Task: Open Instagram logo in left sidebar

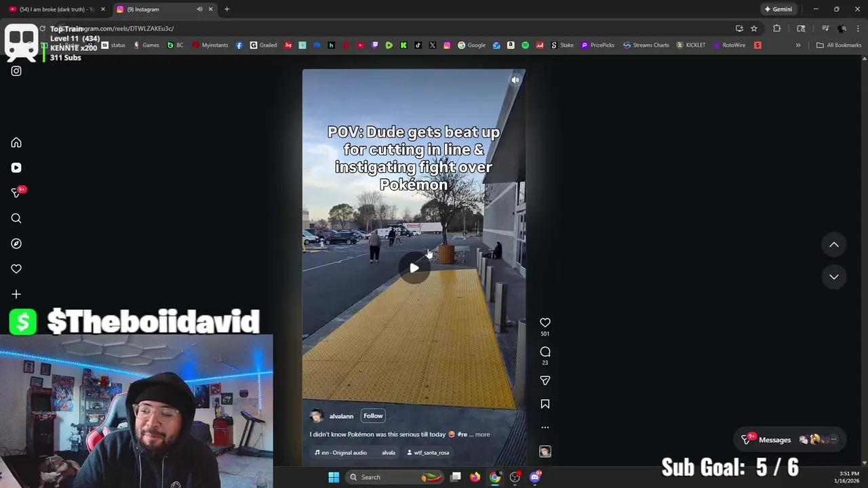Action: tap(16, 71)
